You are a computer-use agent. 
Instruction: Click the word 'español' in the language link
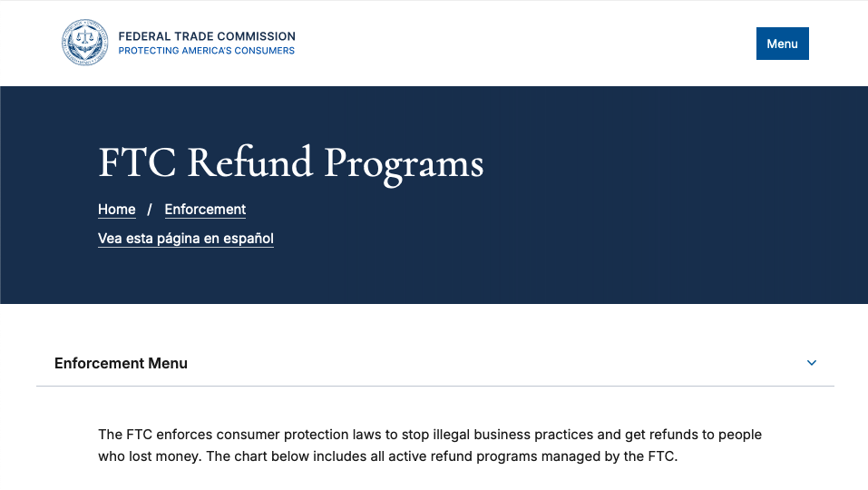coord(249,239)
